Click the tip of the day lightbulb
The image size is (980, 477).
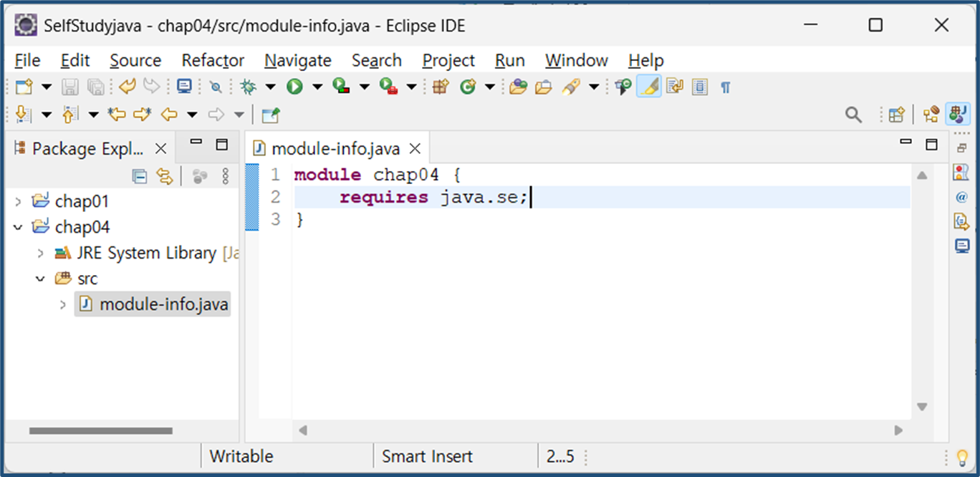click(962, 457)
